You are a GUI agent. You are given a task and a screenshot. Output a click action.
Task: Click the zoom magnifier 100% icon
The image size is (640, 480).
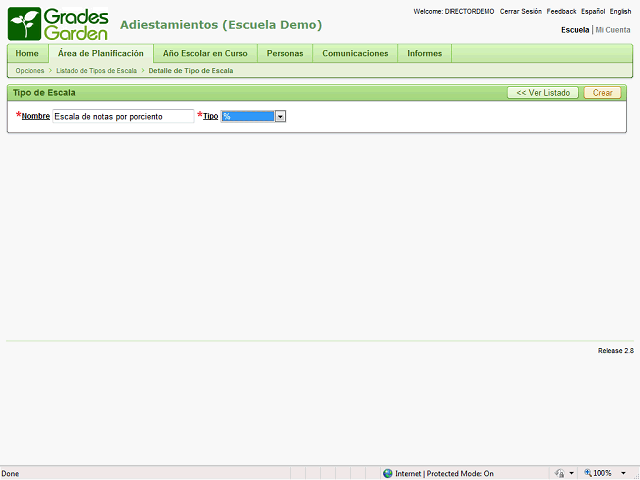588,473
